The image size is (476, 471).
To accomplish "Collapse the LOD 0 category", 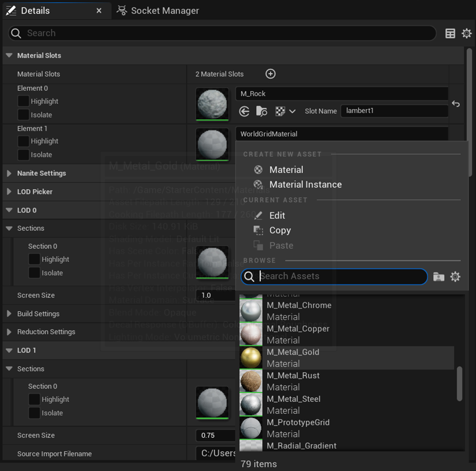I will pos(9,210).
